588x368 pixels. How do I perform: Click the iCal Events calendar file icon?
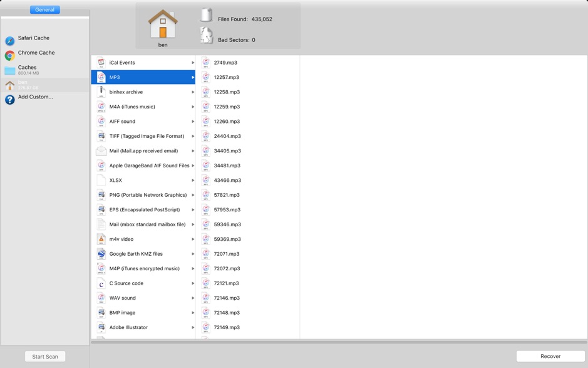(101, 62)
